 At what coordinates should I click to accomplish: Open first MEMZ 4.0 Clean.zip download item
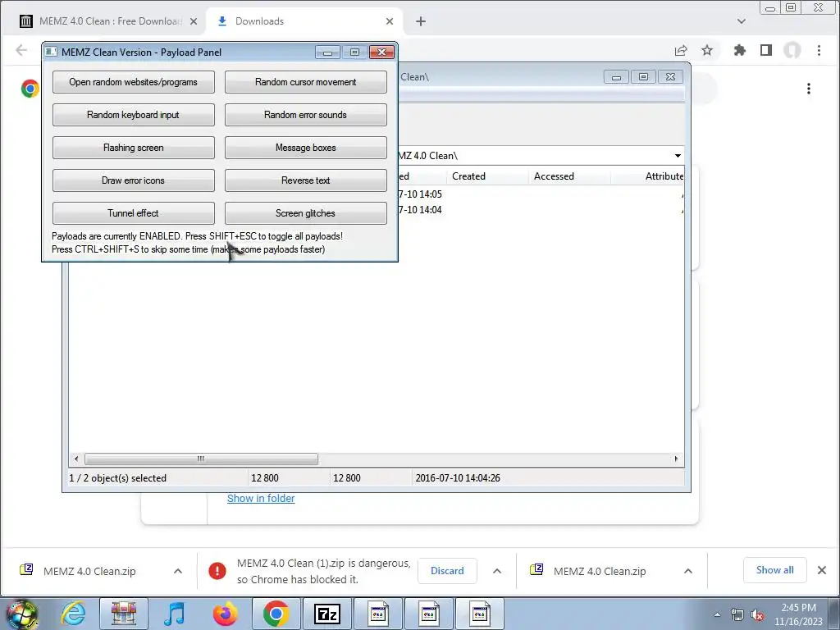89,571
